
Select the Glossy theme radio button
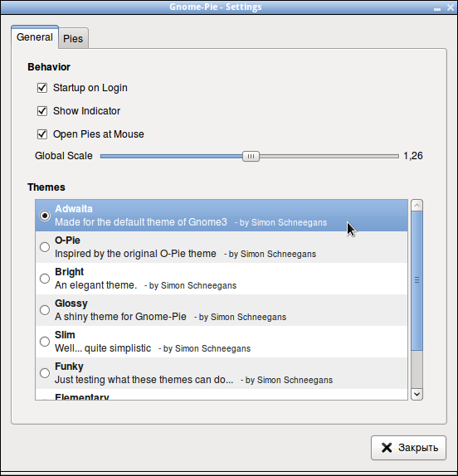coord(45,310)
